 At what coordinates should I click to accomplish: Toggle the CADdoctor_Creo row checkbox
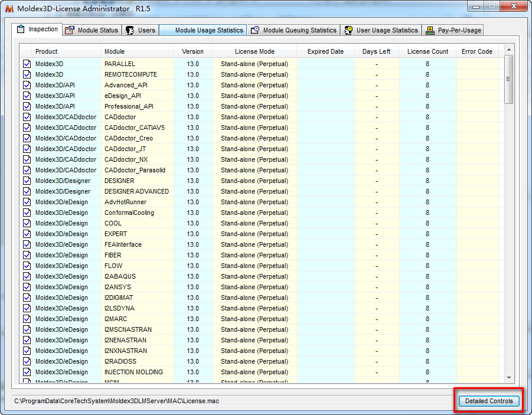27,138
